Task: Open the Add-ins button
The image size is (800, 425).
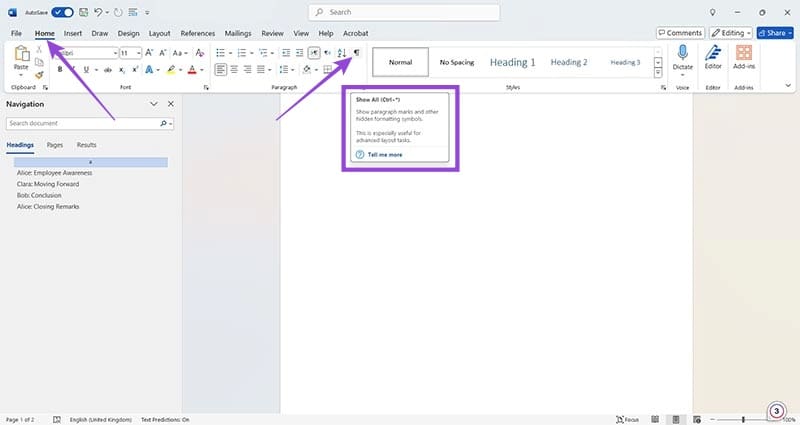Action: coord(743,57)
